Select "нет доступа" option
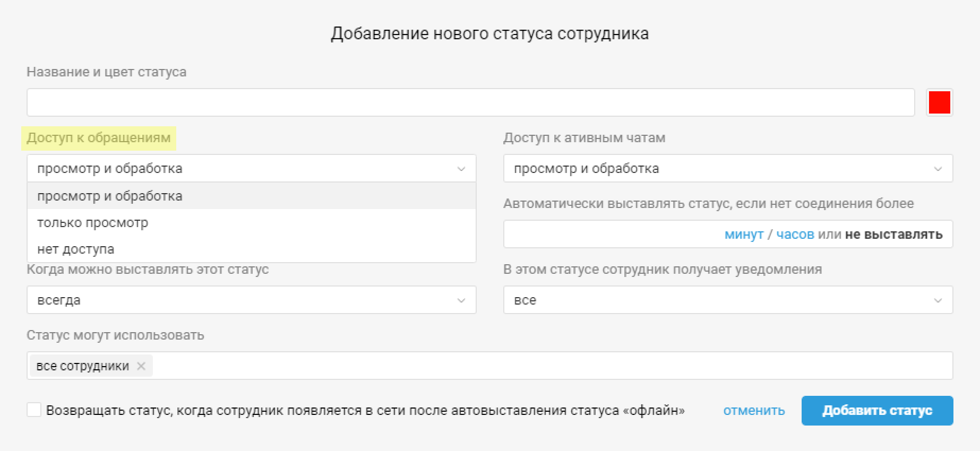 (76, 249)
